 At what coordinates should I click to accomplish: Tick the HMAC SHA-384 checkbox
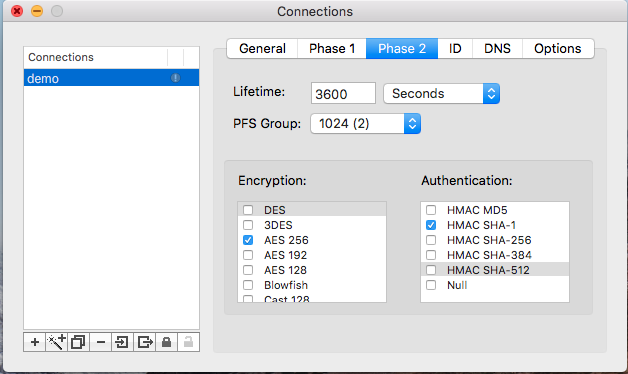point(431,255)
